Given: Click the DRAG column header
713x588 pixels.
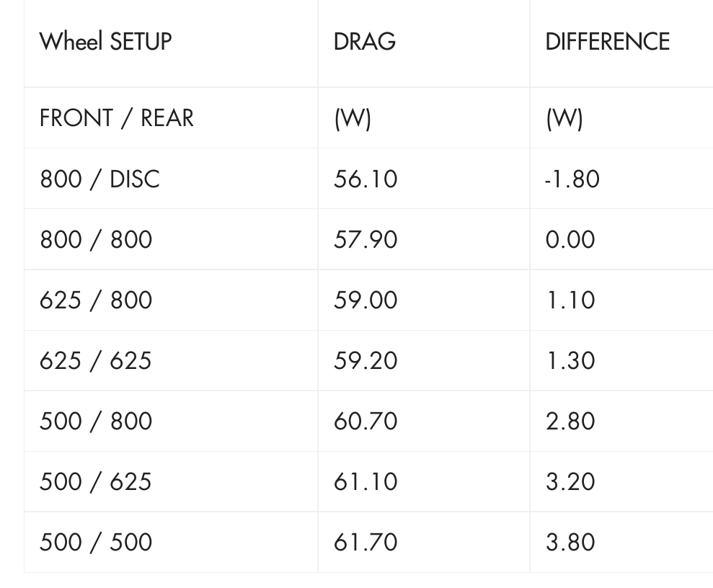Looking at the screenshot, I should coord(365,42).
